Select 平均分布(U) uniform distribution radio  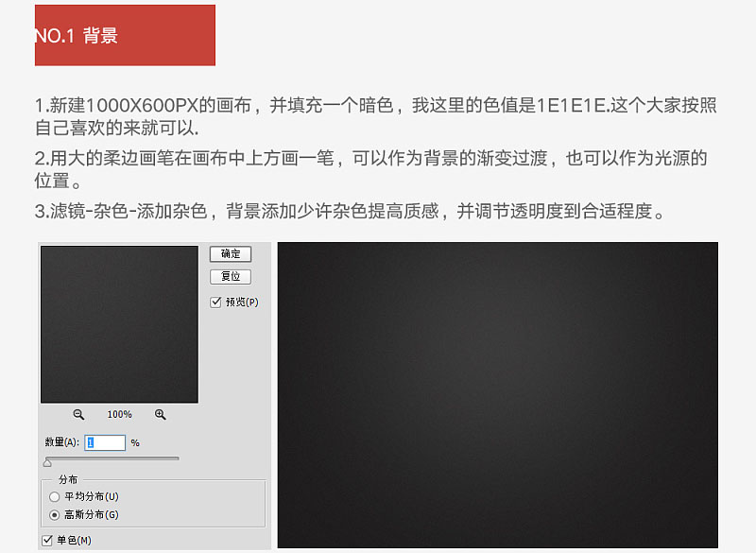pos(55,496)
